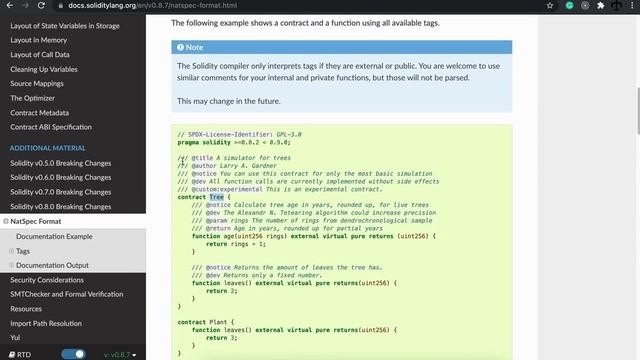640x360 pixels.
Task: Click function age(uint256 rings) line
Action: click(313, 236)
